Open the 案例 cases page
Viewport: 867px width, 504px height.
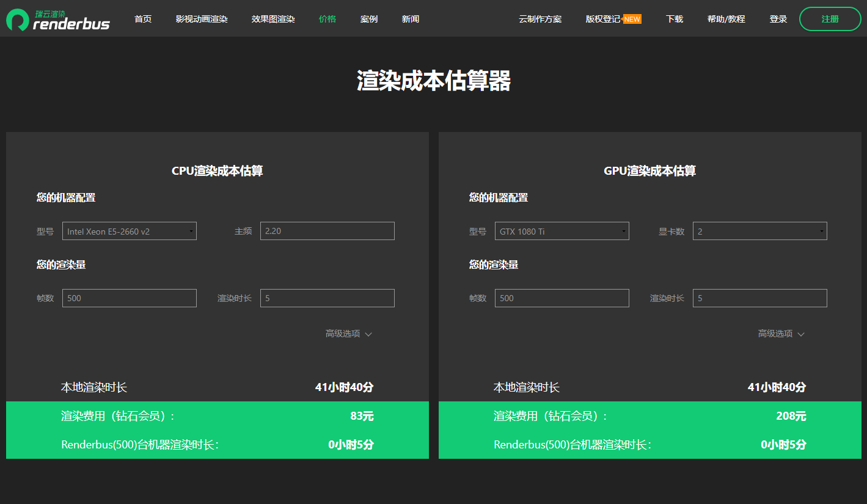point(369,19)
